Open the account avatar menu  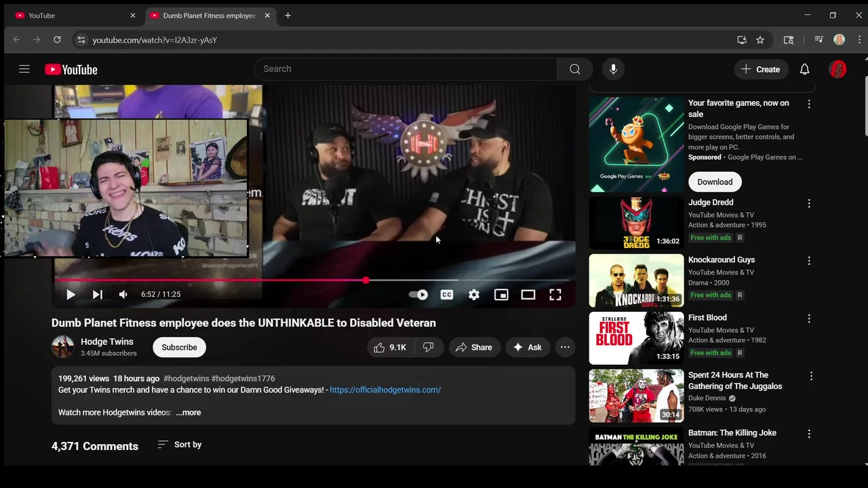[838, 69]
